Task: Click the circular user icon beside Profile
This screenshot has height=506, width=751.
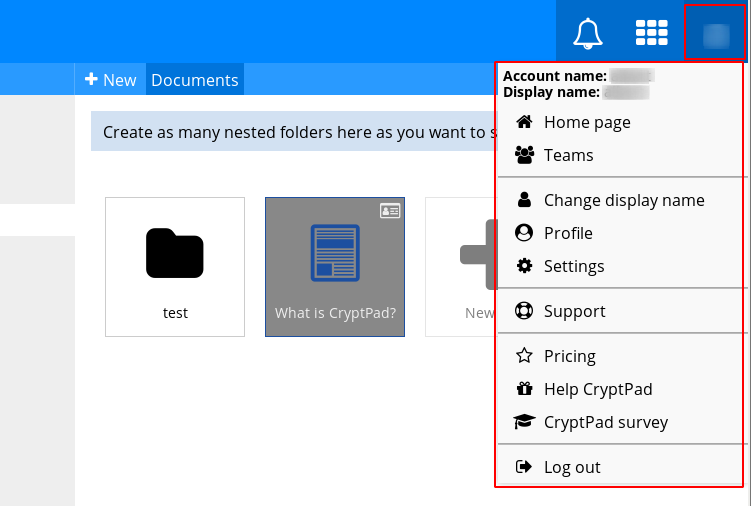Action: (524, 232)
